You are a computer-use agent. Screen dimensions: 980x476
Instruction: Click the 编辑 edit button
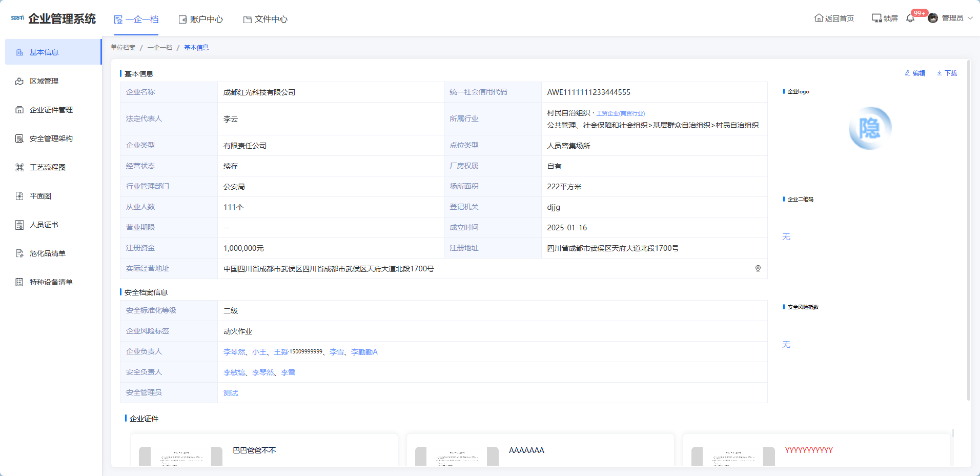915,73
